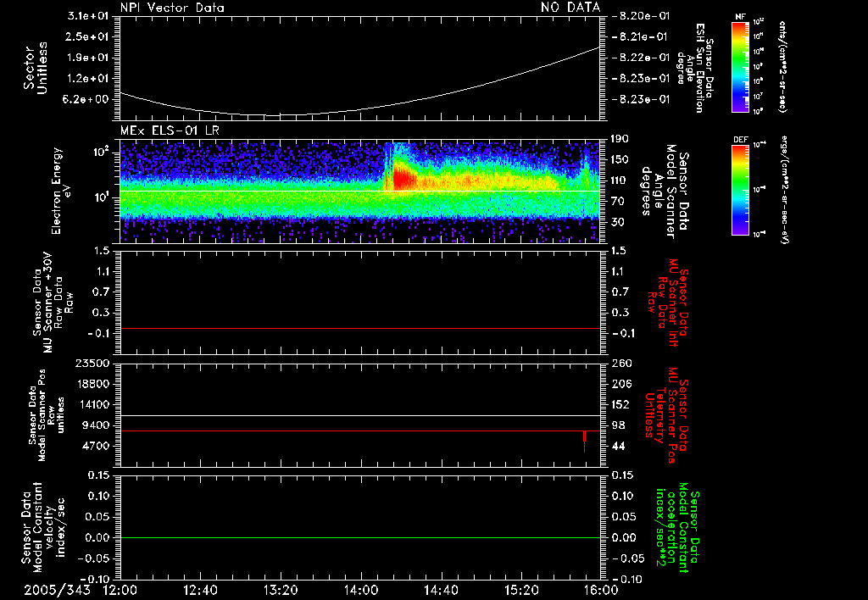Click the '2005/343' date label
Image resolution: width=868 pixels, height=600 pixels.
coord(57,590)
